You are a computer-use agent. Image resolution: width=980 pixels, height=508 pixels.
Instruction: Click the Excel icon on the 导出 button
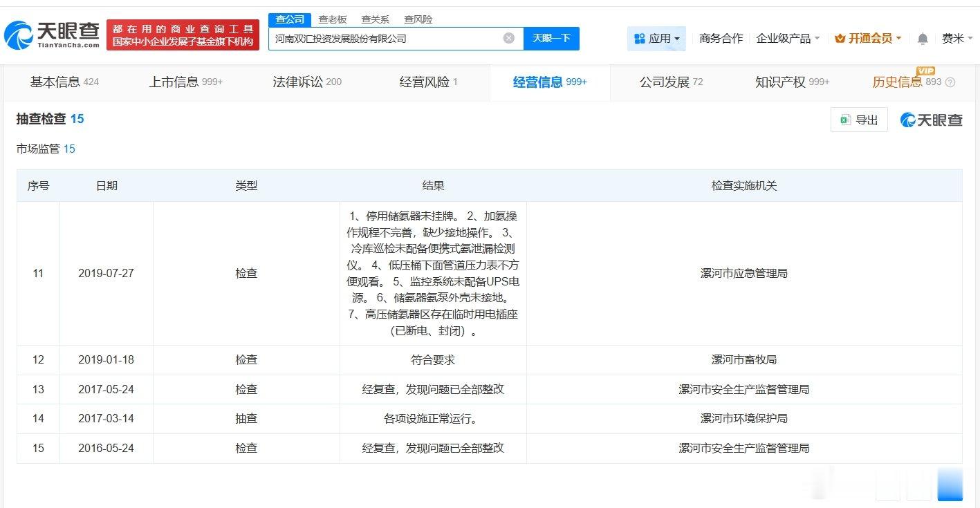(x=844, y=120)
